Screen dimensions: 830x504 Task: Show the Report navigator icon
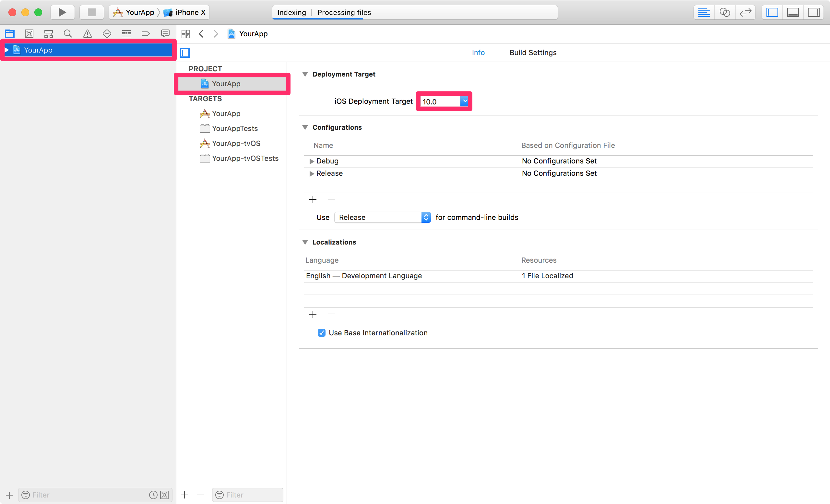(165, 34)
